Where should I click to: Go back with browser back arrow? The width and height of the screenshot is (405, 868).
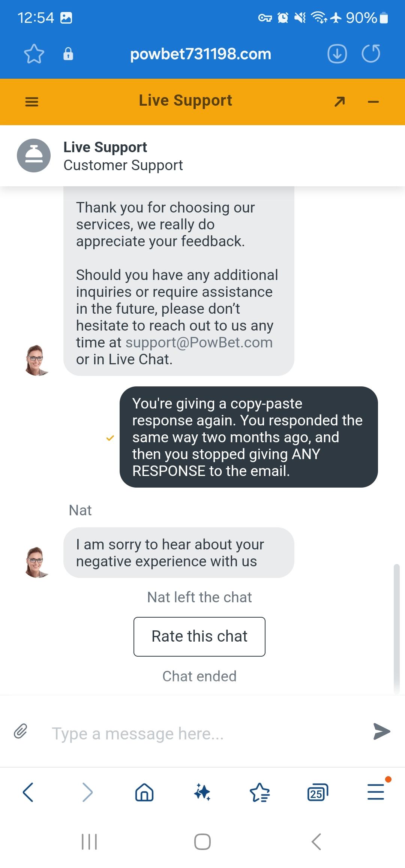[28, 792]
